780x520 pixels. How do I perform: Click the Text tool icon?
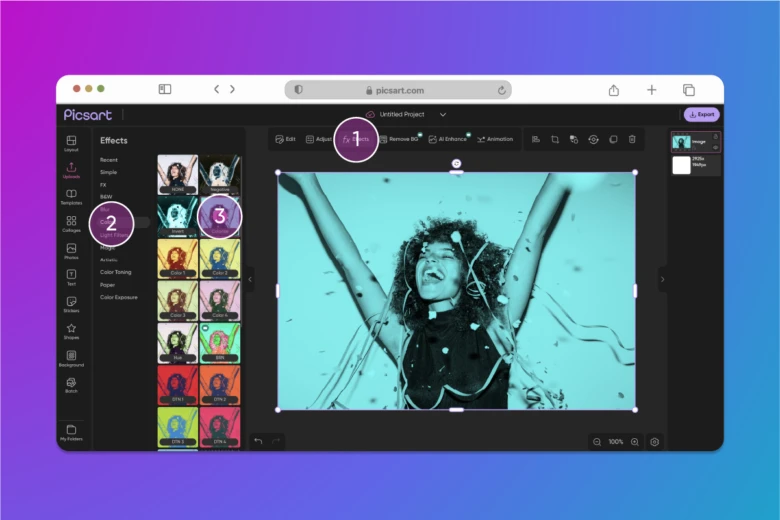click(71, 276)
